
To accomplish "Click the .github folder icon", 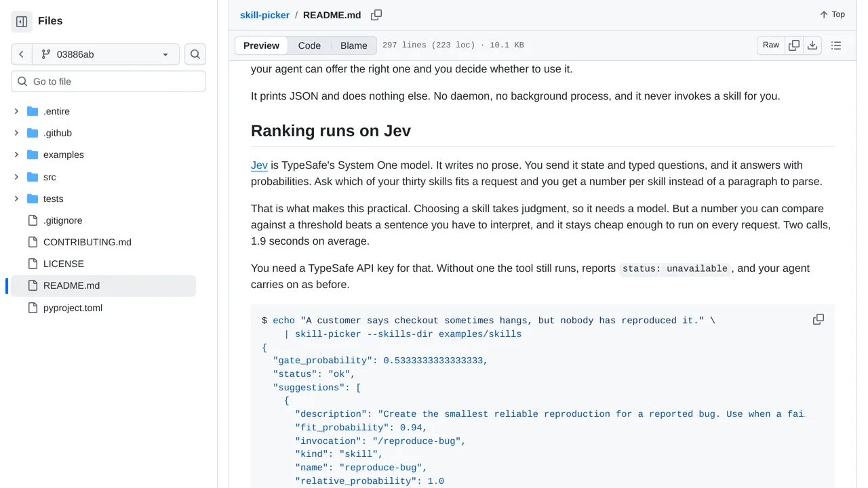I will tap(33, 133).
